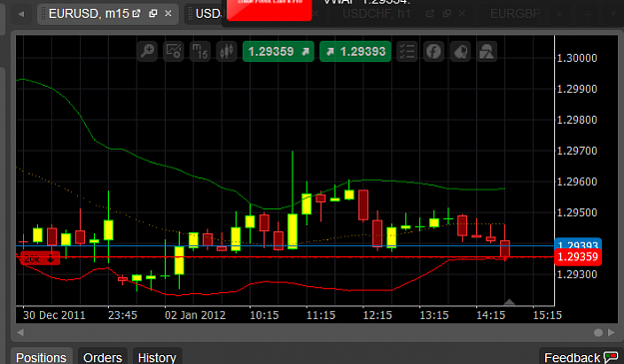Click the blue 1.29393 price label

click(578, 244)
